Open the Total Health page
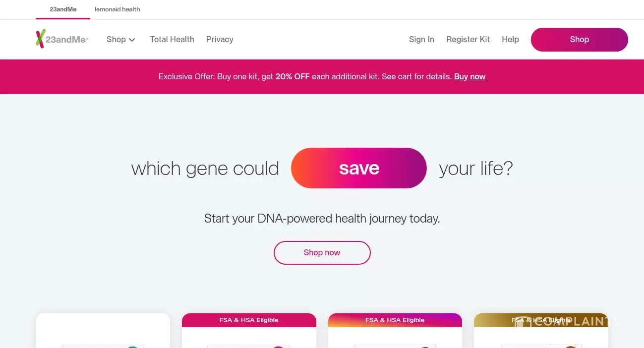This screenshot has width=644, height=348. (172, 39)
